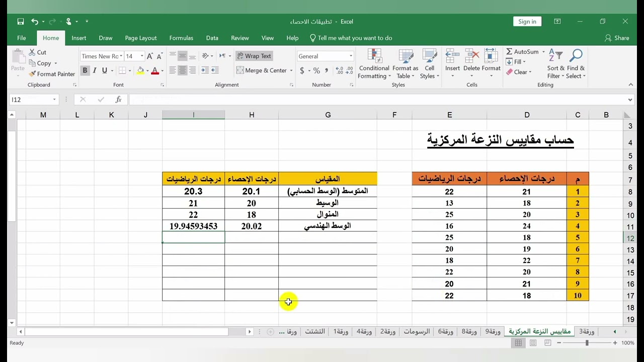
Task: Toggle Center horizontal alignment
Action: pyautogui.click(x=182, y=71)
